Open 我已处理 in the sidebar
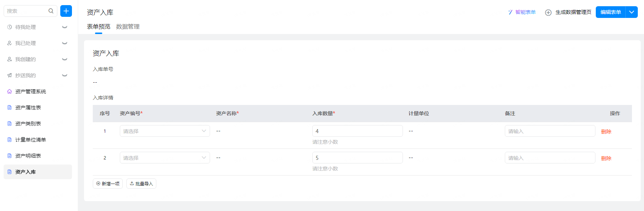The width and height of the screenshot is (644, 211). (x=26, y=43)
